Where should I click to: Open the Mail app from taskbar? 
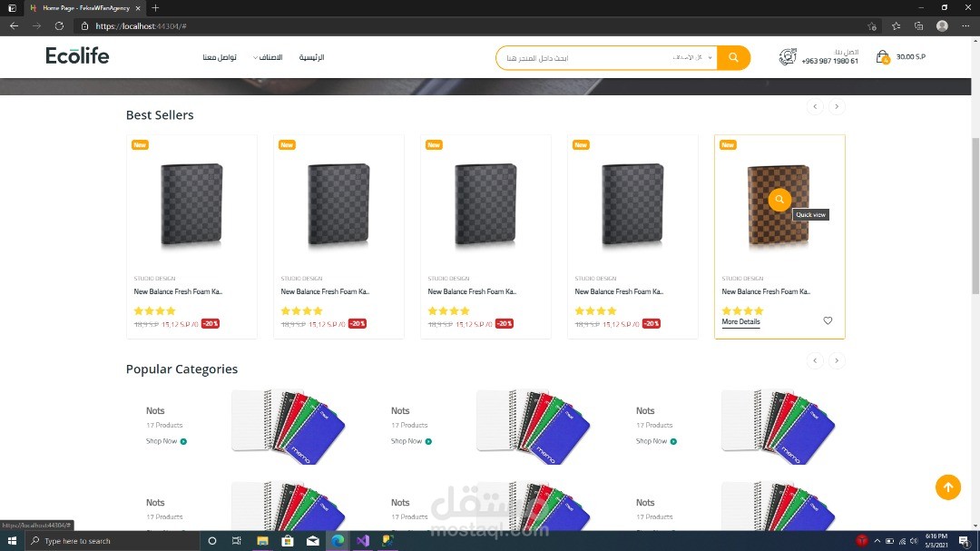[312, 540]
